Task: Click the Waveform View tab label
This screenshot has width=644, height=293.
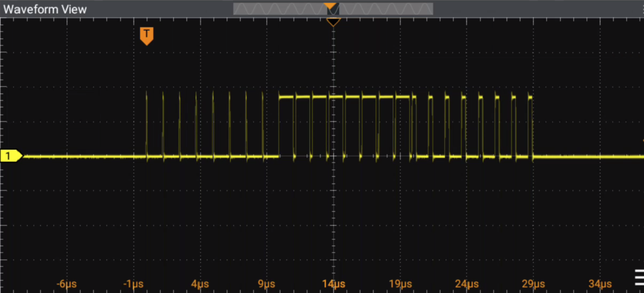Action: click(x=45, y=9)
